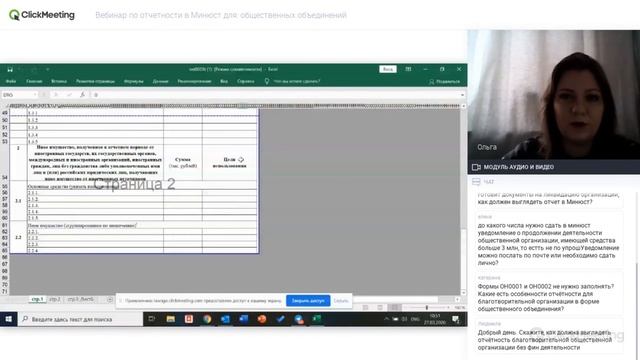Open Task View from the taskbar

point(151,319)
